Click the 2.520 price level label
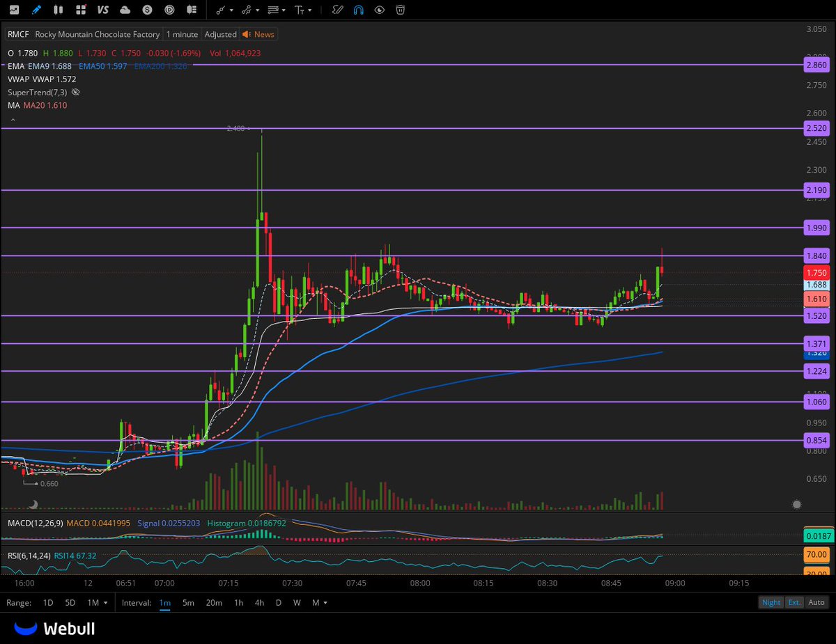 click(816, 129)
